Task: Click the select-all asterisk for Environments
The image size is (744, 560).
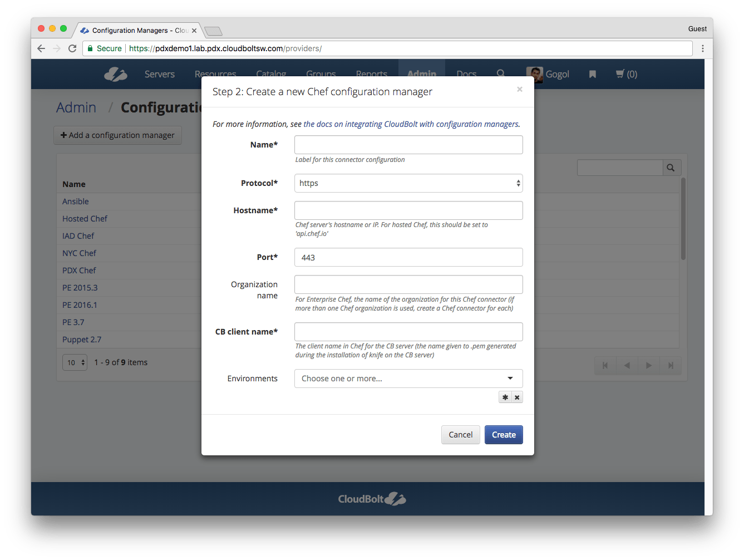Action: click(x=505, y=397)
